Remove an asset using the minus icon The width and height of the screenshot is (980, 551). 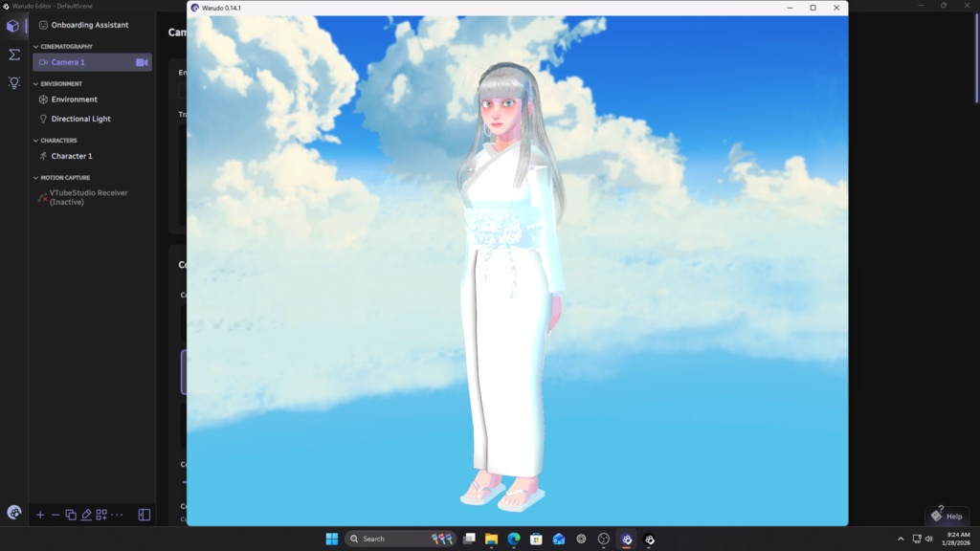55,515
